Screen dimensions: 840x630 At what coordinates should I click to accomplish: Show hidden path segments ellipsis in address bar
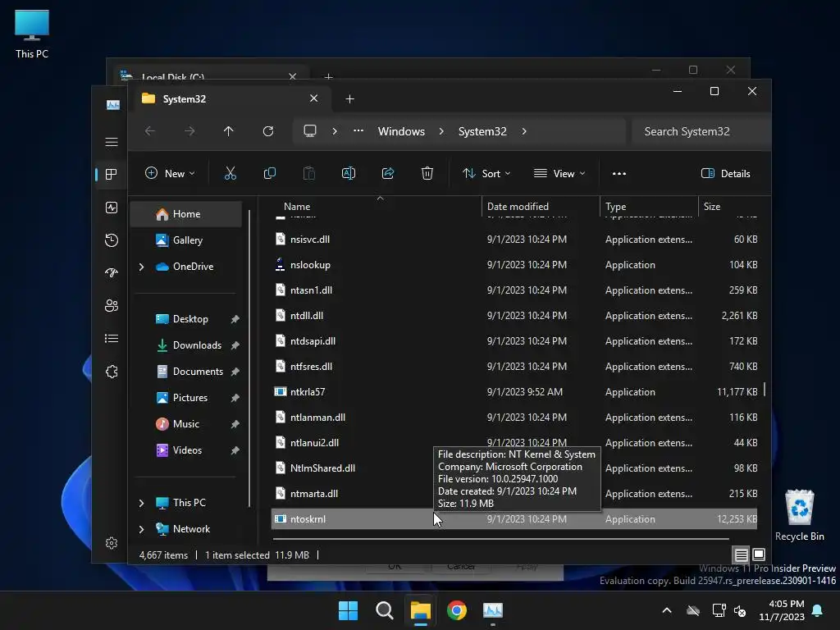pyautogui.click(x=358, y=130)
